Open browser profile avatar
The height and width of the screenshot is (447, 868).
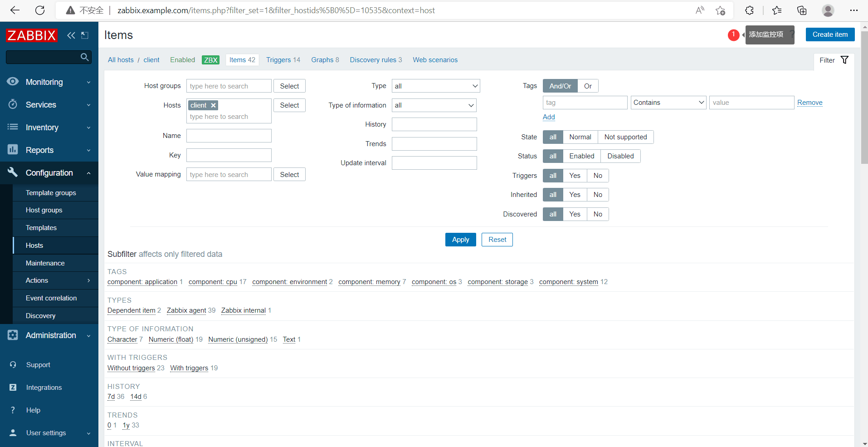click(x=828, y=10)
